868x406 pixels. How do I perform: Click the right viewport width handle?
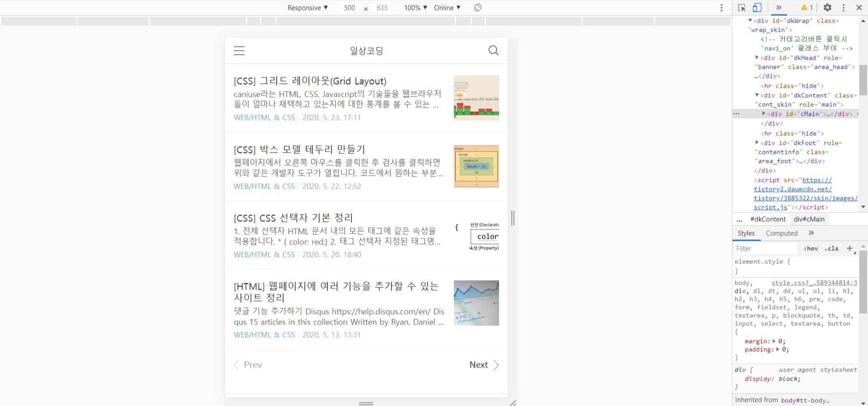[x=513, y=218]
